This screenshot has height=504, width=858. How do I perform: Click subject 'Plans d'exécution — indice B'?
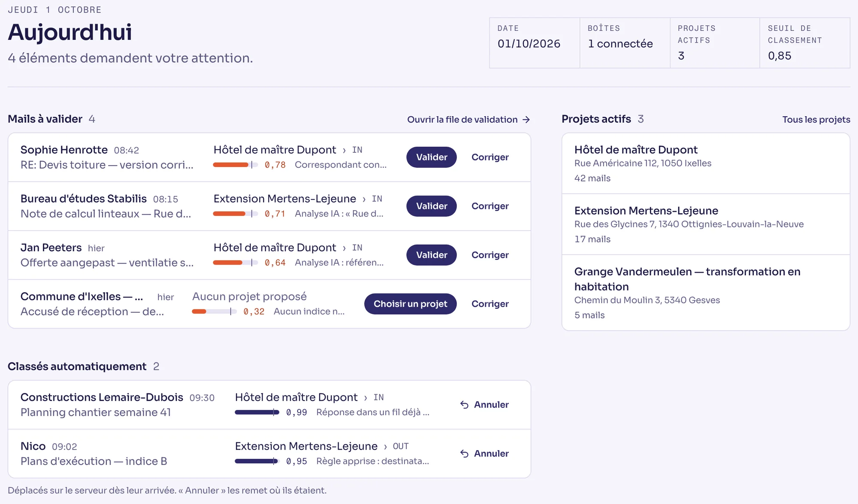click(x=94, y=461)
